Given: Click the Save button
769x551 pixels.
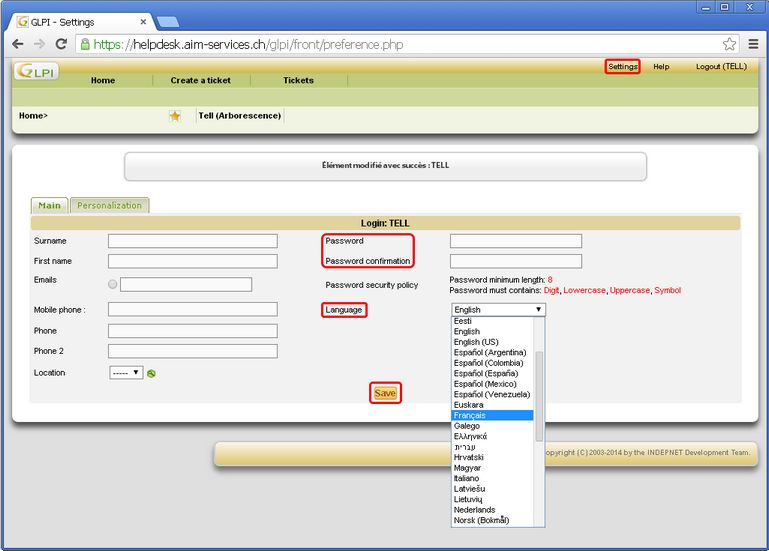Looking at the screenshot, I should pos(385,393).
